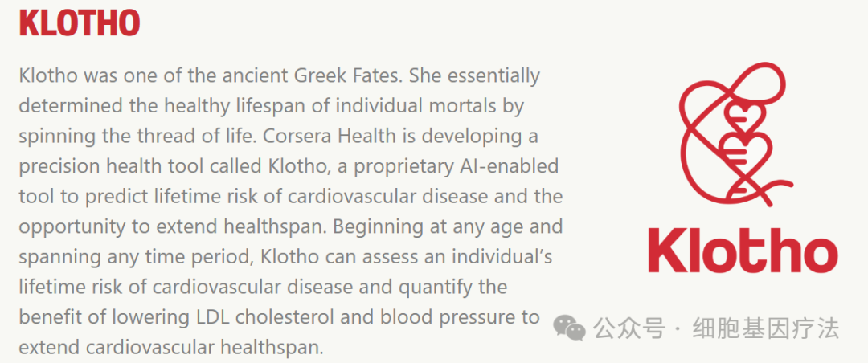The width and height of the screenshot is (868, 363).
Task: Click the Klotho heart-thread logo graphic
Action: tap(735, 134)
